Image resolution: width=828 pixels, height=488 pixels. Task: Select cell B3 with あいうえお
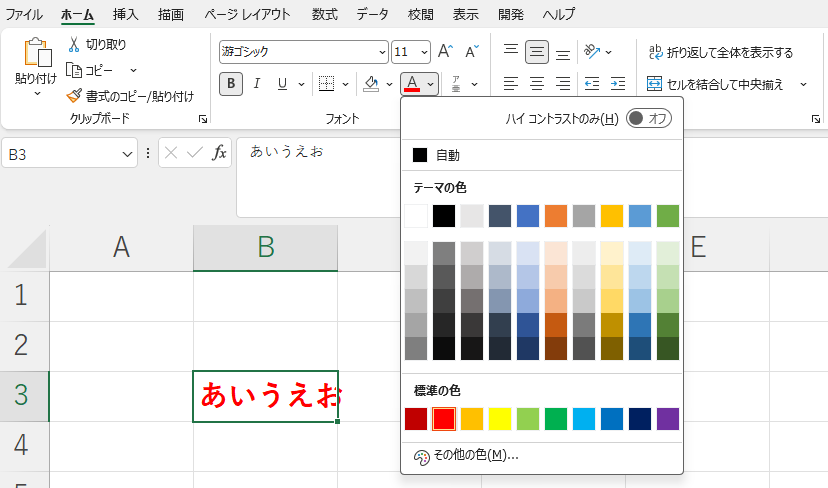265,396
